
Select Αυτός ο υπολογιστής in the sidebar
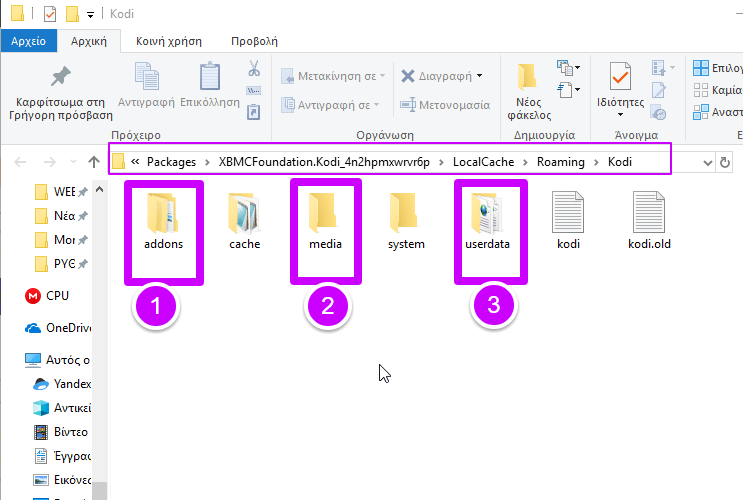coord(57,360)
